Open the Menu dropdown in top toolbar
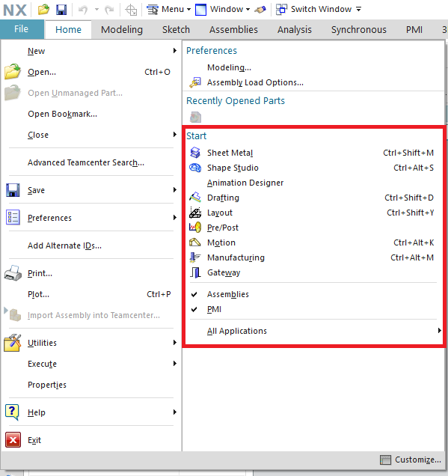 (x=169, y=10)
